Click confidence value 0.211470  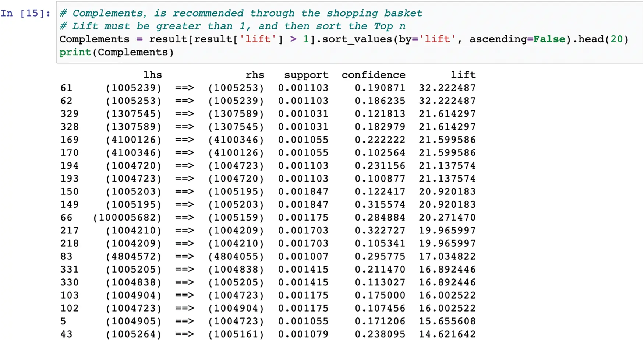[380, 270]
